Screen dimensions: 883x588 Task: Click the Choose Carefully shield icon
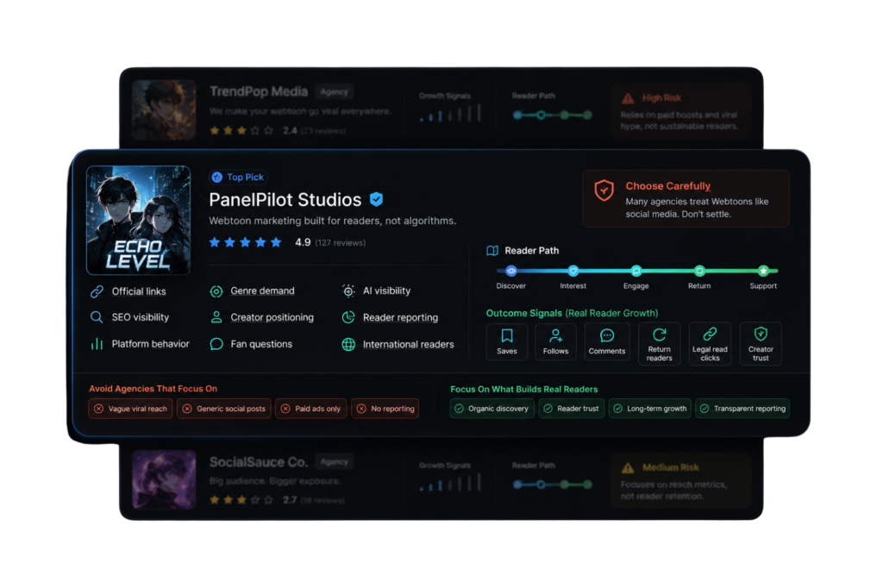tap(604, 191)
